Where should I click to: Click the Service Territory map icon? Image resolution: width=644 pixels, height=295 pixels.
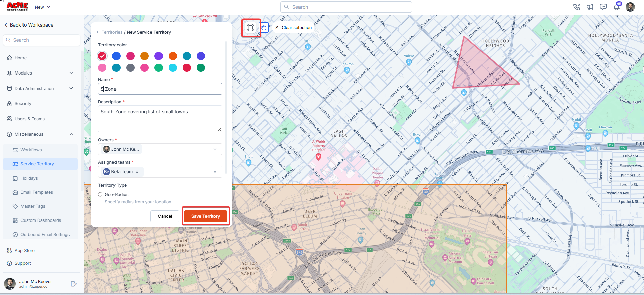15,164
